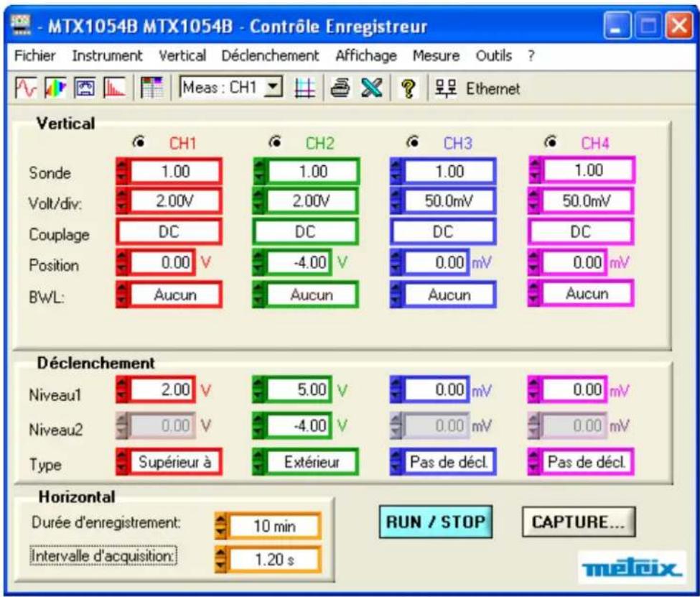Toggle CH1 Couplage DC field

click(x=169, y=232)
